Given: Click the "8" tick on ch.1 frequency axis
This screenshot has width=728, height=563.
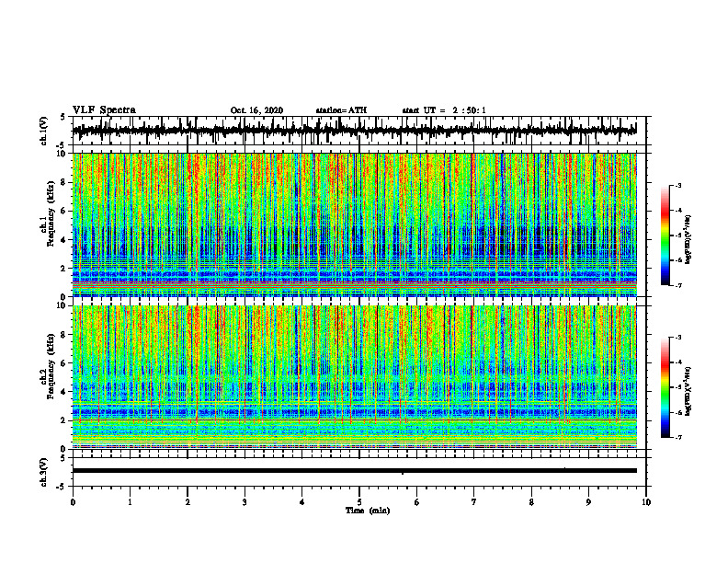Looking at the screenshot, I should 64,182.
